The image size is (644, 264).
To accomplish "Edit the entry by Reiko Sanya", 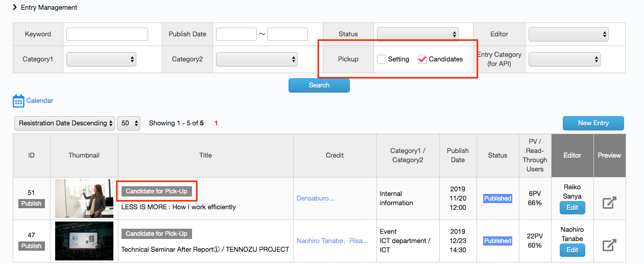I will 573,208.
